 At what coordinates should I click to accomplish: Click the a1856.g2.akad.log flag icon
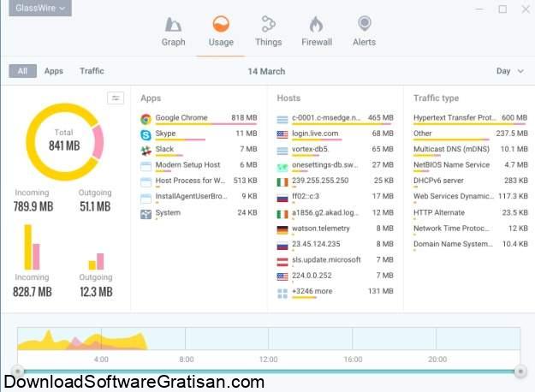[282, 214]
